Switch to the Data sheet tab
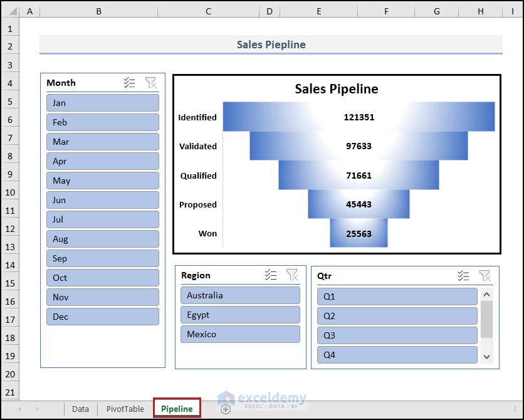The width and height of the screenshot is (524, 420). (80, 409)
